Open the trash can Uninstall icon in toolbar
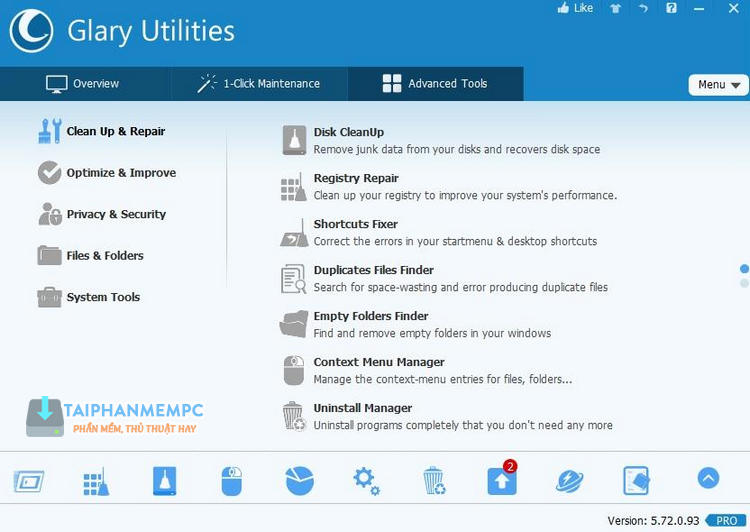The width and height of the screenshot is (750, 532). 434,481
